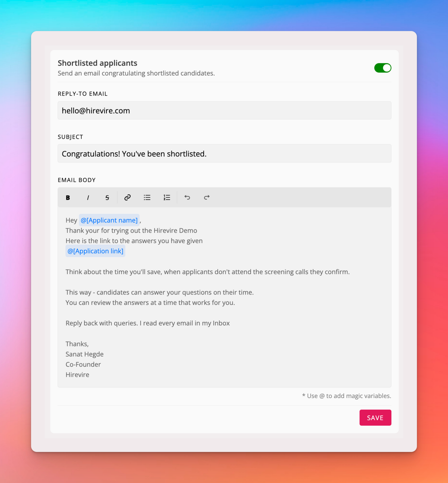This screenshot has width=448, height=483.
Task: Focus the Reply-To Email field
Action: coord(224,110)
